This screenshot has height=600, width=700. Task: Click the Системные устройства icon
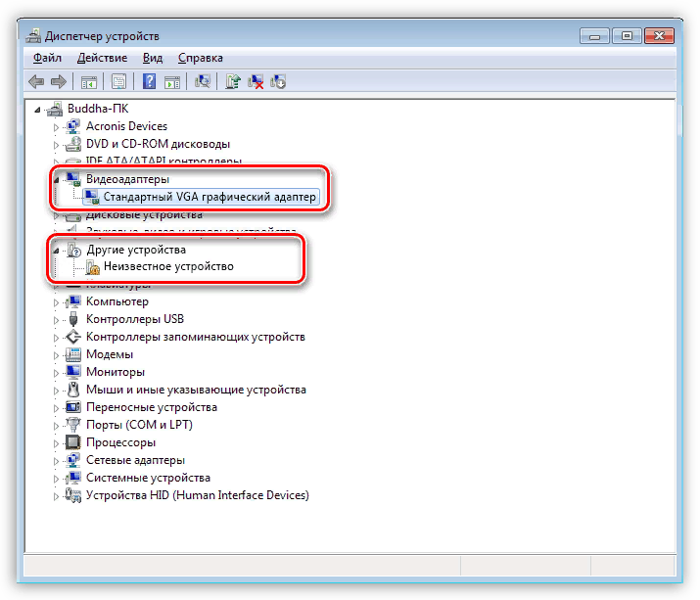pyautogui.click(x=72, y=478)
